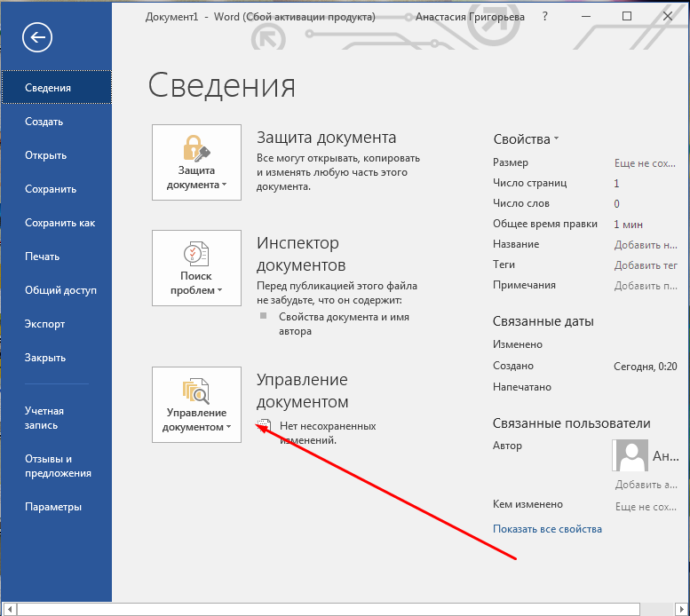Click the Свойства документа и имя автора item

(344, 324)
